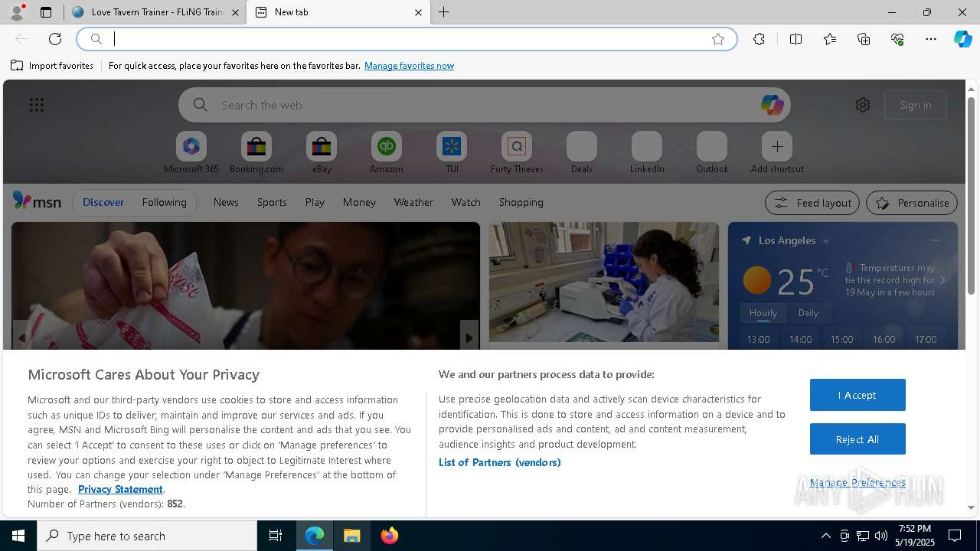
Task: Open the Shopping menu item
Action: [521, 202]
